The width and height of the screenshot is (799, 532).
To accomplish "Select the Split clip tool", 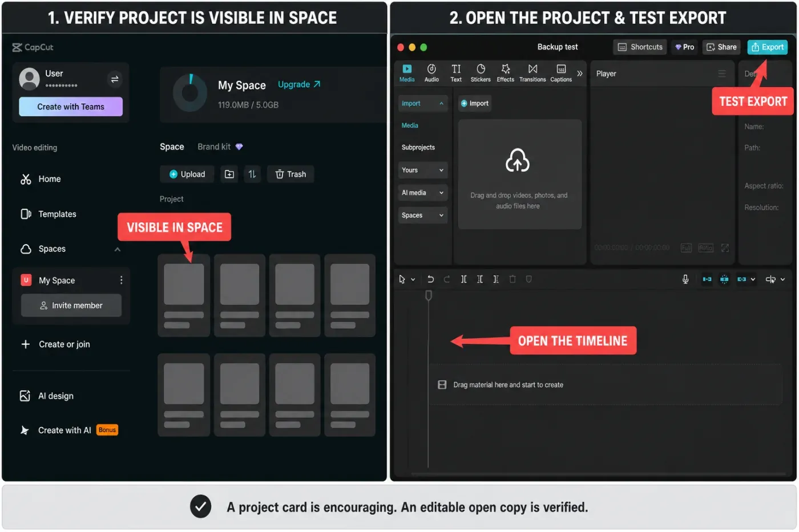I will click(463, 279).
